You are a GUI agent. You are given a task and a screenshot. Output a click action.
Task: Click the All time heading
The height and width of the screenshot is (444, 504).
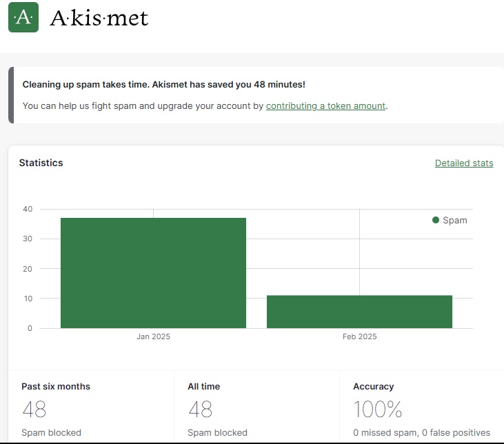pyautogui.click(x=204, y=387)
